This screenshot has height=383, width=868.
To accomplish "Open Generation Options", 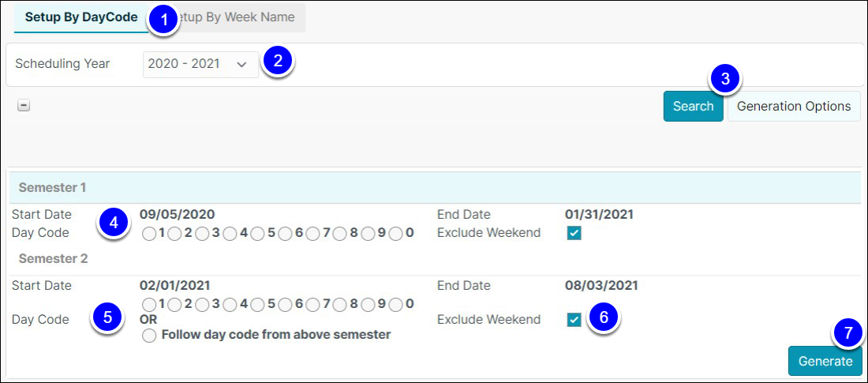I will 794,107.
